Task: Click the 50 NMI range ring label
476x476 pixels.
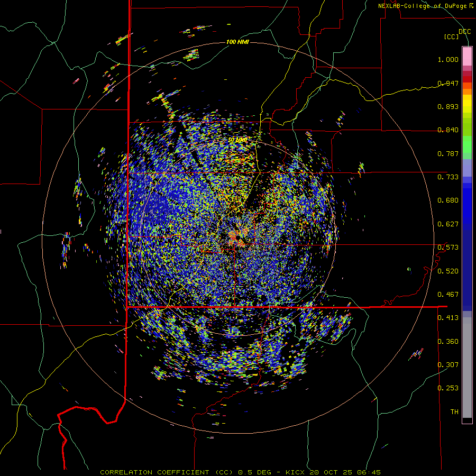Action: [x=237, y=140]
